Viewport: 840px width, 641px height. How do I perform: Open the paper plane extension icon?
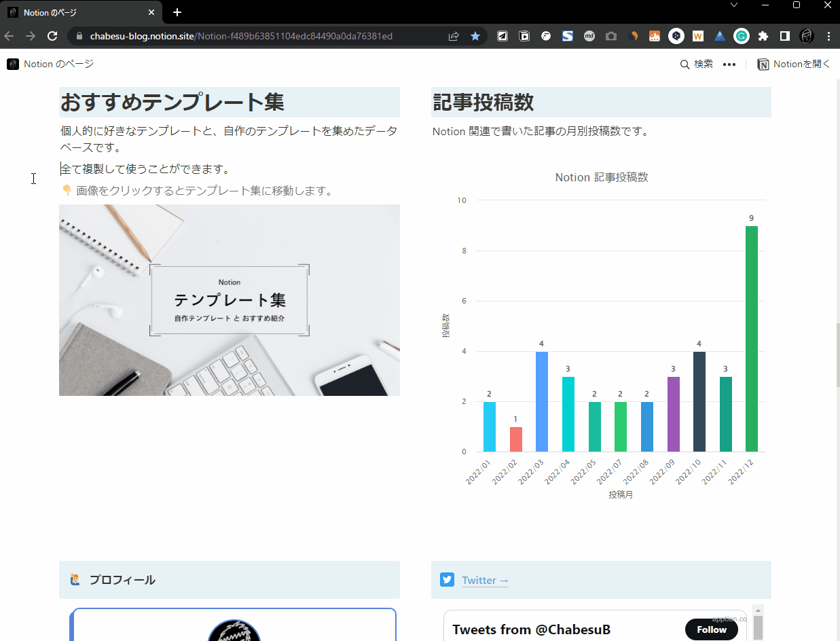point(503,36)
